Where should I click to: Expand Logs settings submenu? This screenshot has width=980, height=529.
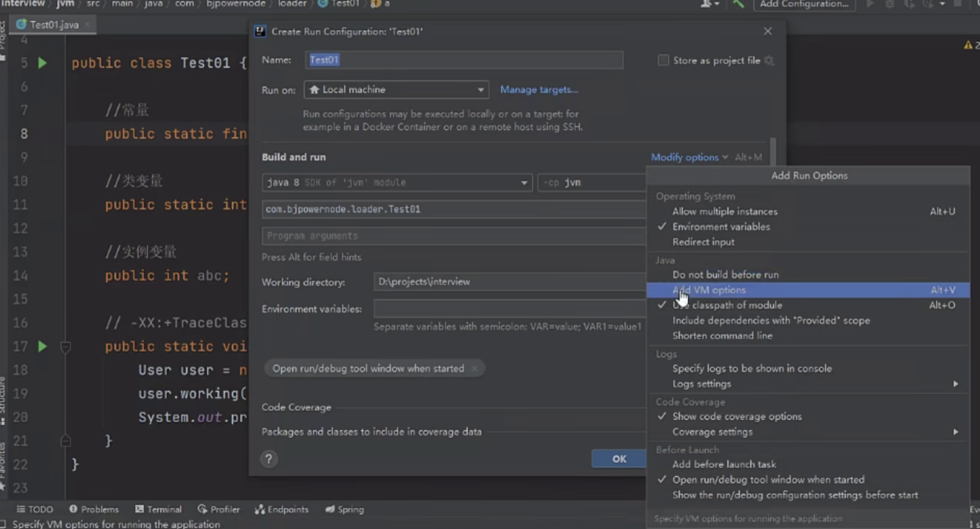point(808,384)
